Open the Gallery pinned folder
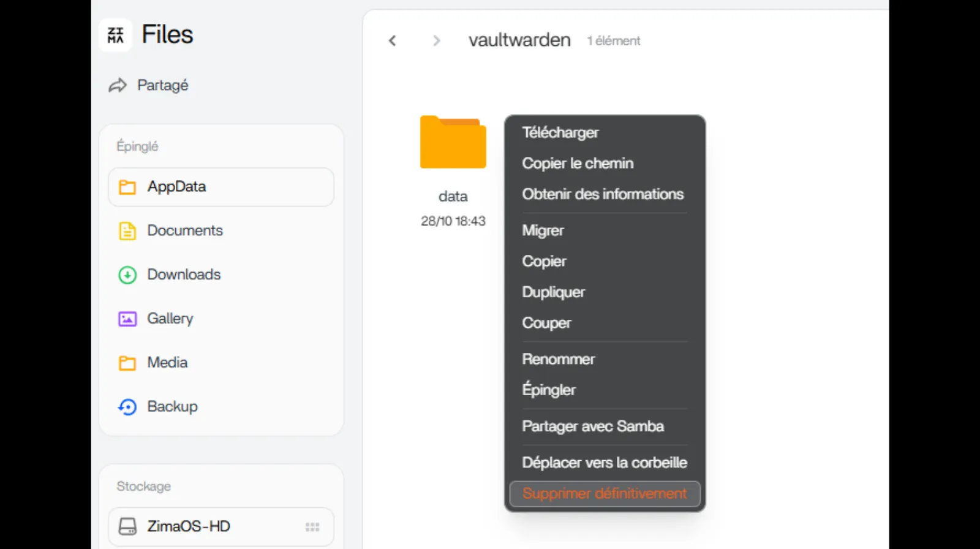Viewport: 980px width, 549px height. click(170, 319)
